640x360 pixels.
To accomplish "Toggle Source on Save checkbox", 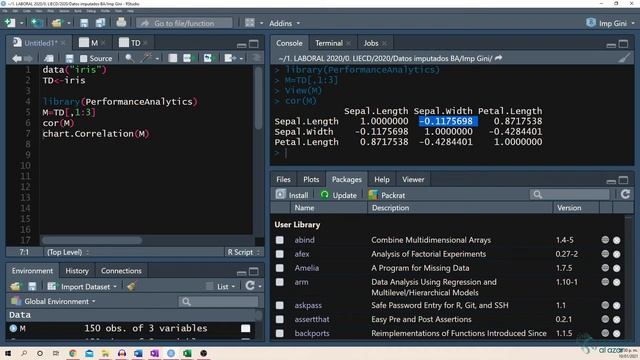I will 84,58.
